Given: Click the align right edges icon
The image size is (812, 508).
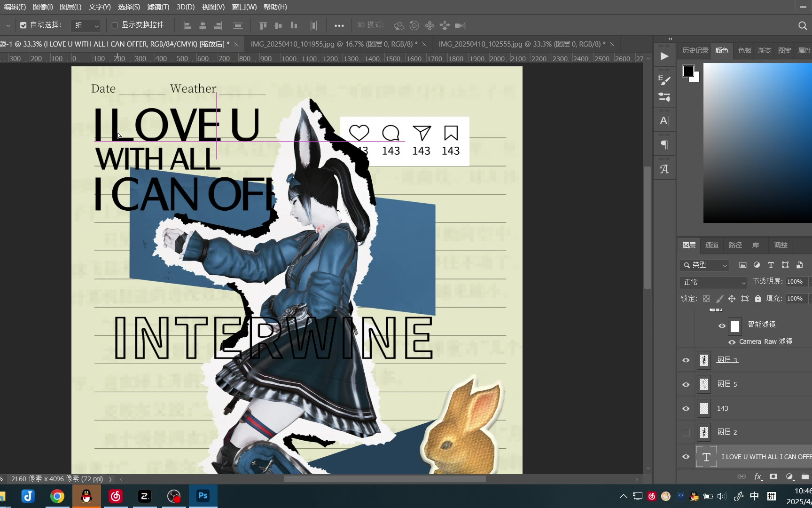Looking at the screenshot, I should [x=218, y=25].
